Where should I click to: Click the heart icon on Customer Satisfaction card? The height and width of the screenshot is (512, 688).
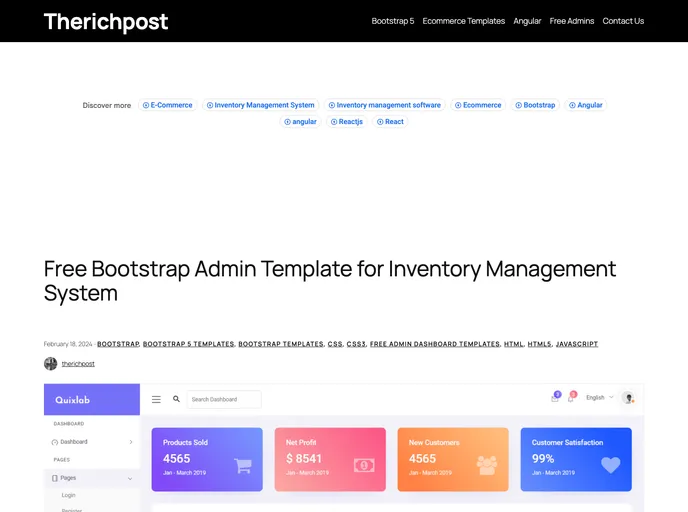point(610,465)
